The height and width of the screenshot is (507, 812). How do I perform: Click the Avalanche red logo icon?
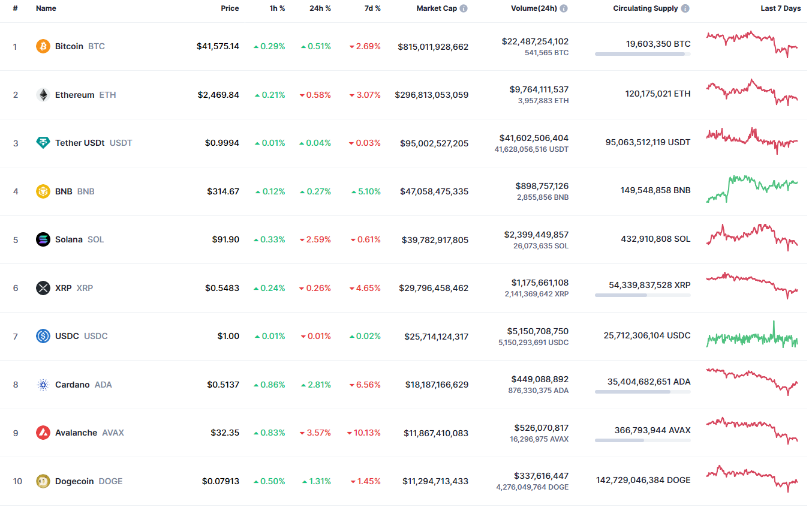coord(43,433)
